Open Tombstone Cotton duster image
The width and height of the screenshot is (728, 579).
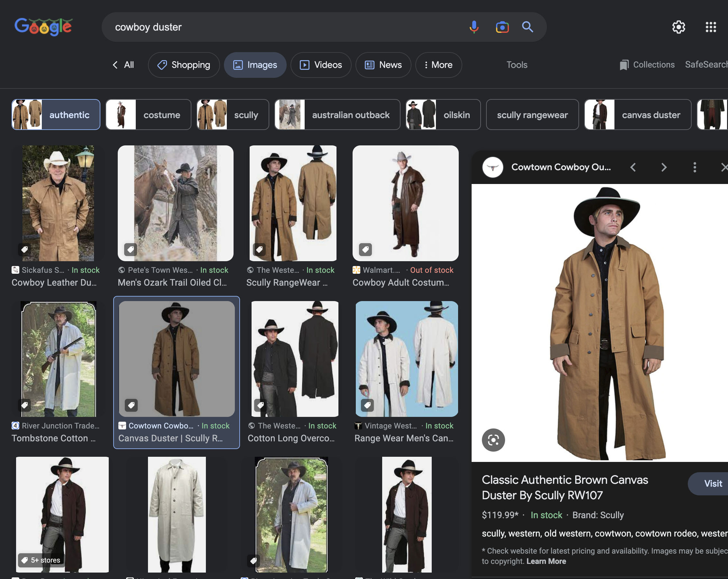click(58, 359)
